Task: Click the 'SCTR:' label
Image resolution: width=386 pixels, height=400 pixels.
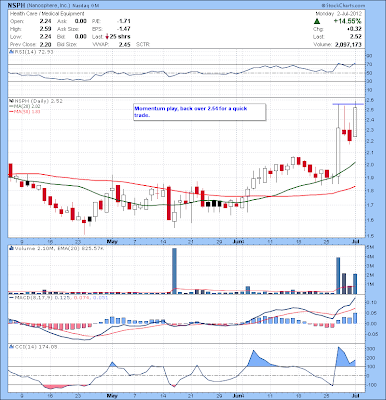Action: point(143,44)
